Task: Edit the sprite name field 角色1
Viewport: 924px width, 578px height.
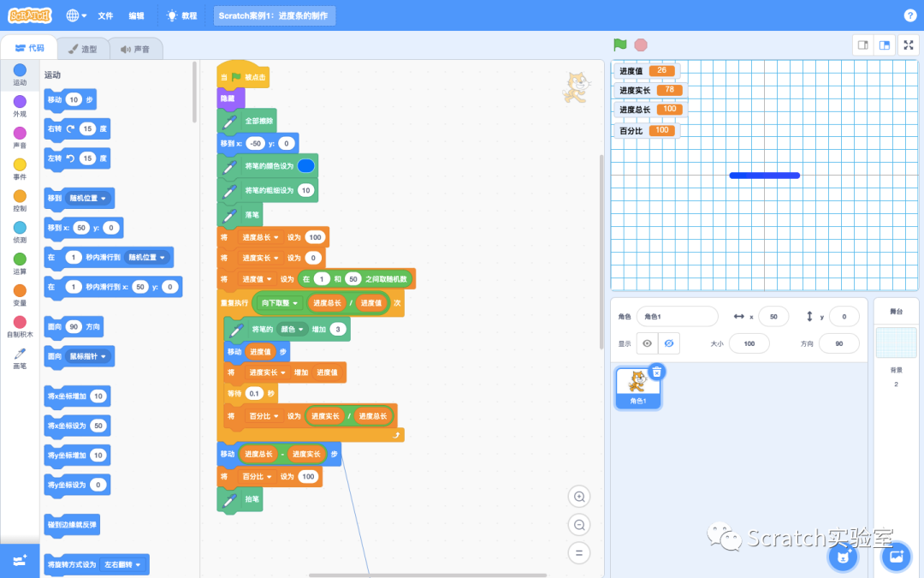Action: [677, 317]
